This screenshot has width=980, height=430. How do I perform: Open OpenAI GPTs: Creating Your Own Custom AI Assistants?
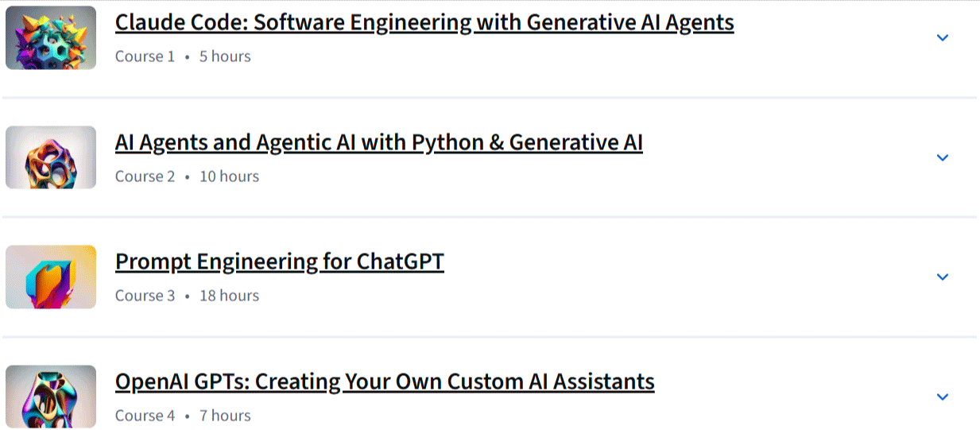(x=385, y=382)
